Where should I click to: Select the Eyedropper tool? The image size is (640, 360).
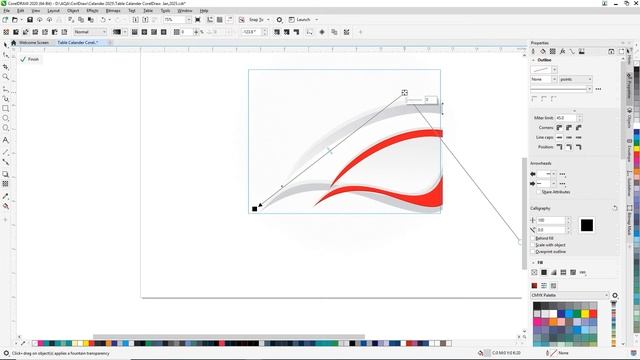pyautogui.click(x=6, y=196)
